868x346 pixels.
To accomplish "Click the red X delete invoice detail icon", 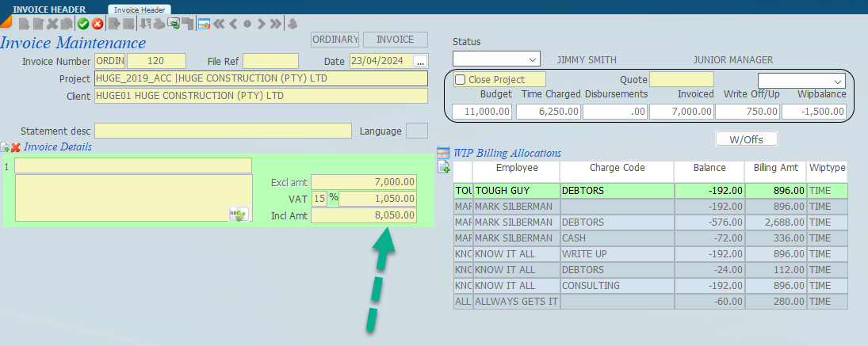I will pyautogui.click(x=16, y=147).
